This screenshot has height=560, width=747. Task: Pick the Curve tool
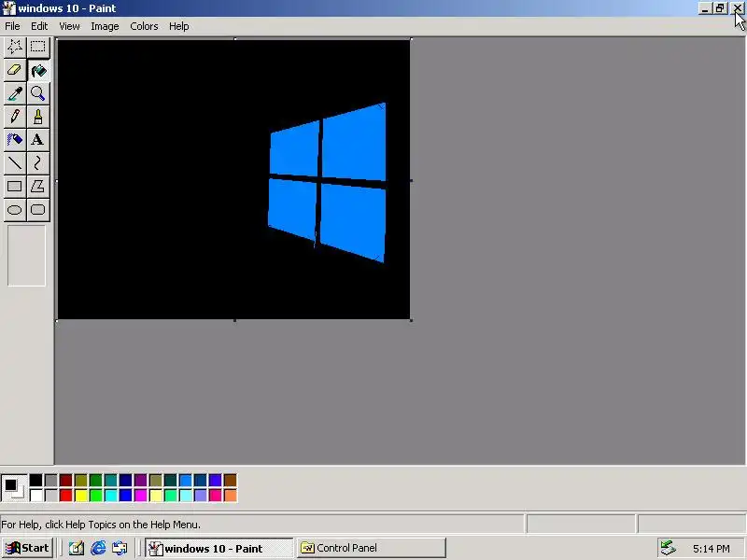pyautogui.click(x=37, y=163)
